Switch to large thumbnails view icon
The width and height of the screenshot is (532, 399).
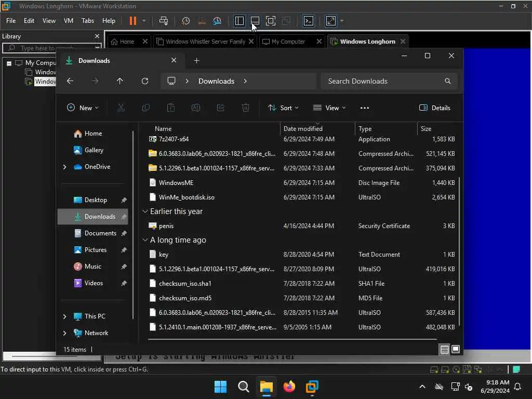[456, 349]
